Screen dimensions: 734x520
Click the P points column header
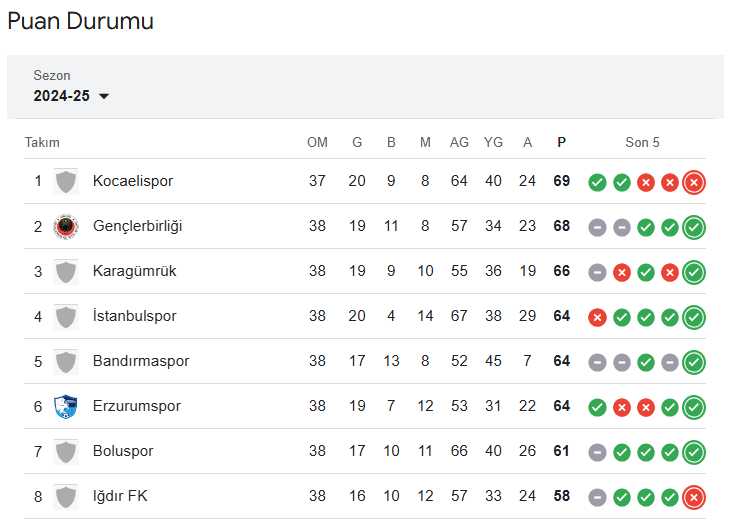[562, 142]
